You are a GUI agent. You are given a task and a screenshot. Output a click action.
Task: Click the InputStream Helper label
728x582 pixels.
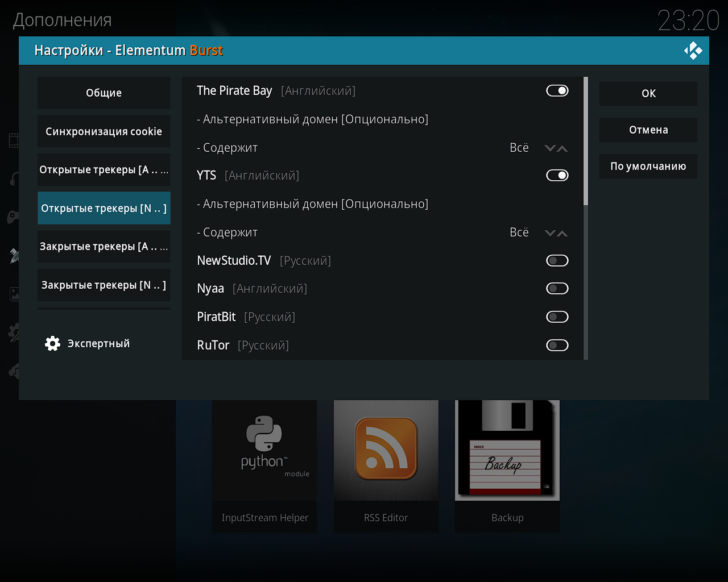click(x=264, y=517)
